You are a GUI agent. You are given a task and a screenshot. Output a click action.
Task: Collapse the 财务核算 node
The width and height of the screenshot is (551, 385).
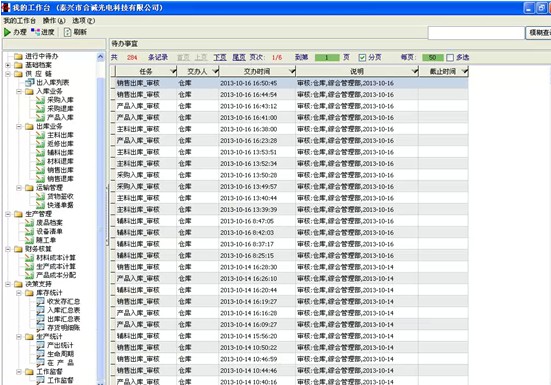point(8,249)
